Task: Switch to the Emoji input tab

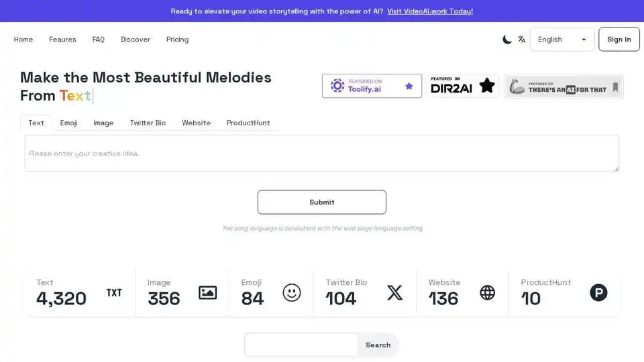Action: pyautogui.click(x=68, y=123)
